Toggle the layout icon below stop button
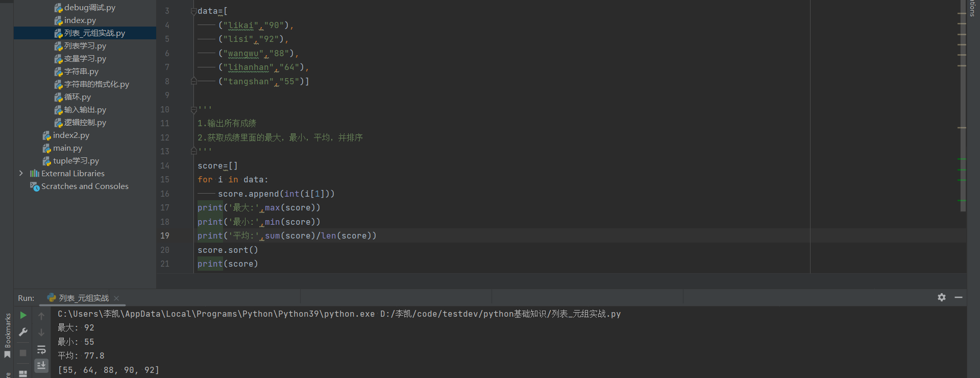Screen dimensions: 980x378 (x=23, y=373)
